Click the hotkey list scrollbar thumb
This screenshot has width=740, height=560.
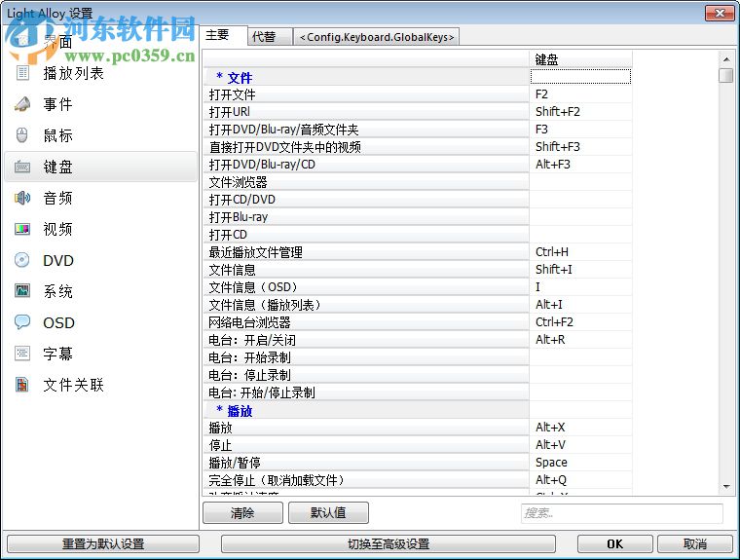point(725,75)
